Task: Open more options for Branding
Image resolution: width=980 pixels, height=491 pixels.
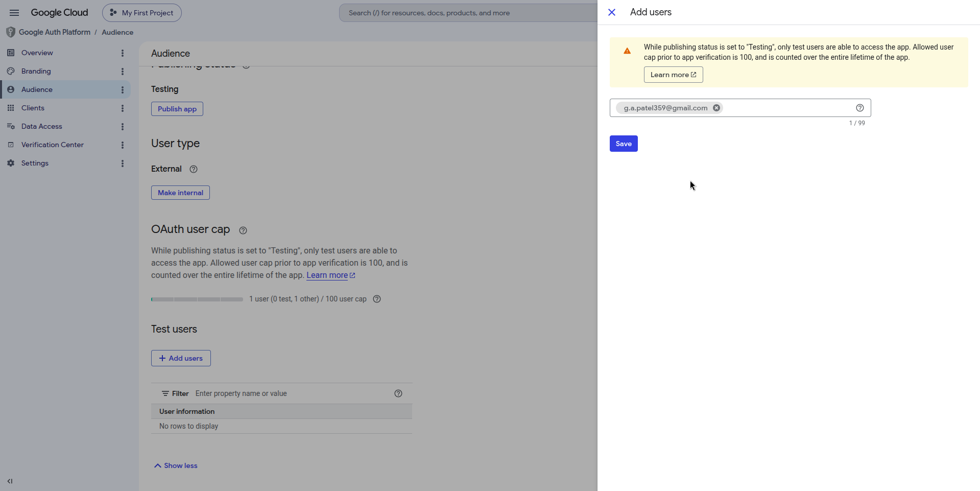Action: [123, 72]
